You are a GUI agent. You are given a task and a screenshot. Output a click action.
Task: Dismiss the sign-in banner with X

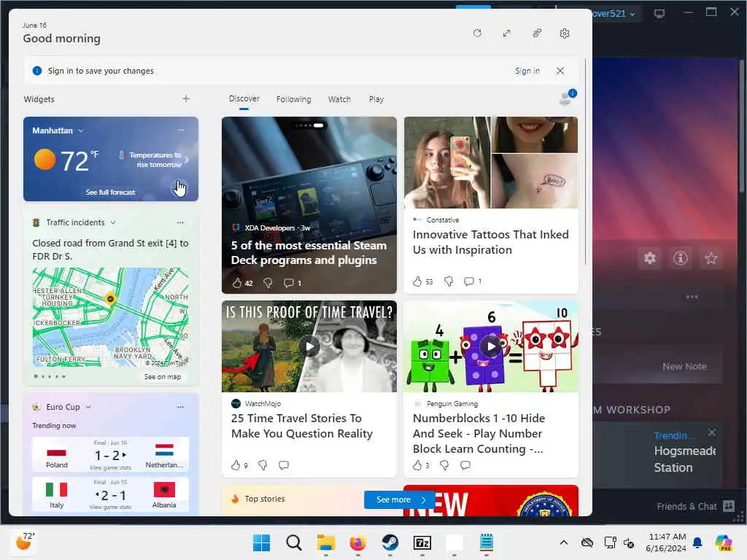point(560,71)
